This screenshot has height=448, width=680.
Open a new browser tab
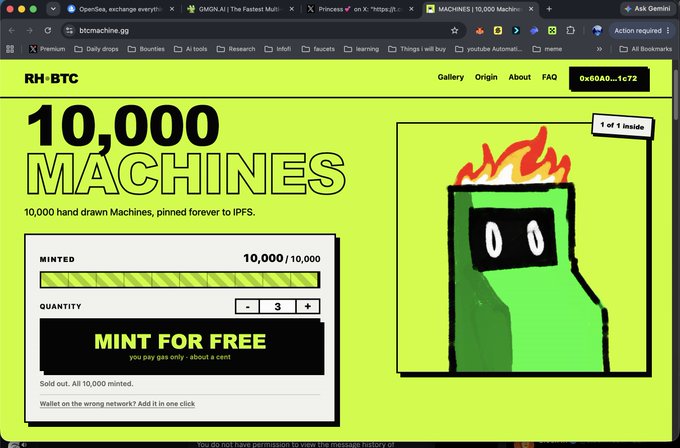549,9
